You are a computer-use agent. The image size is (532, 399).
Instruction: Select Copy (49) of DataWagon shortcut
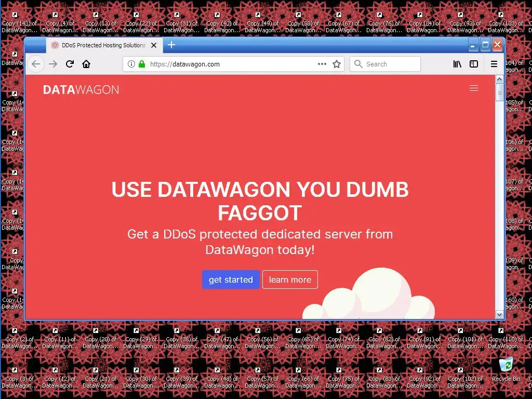coord(262,23)
